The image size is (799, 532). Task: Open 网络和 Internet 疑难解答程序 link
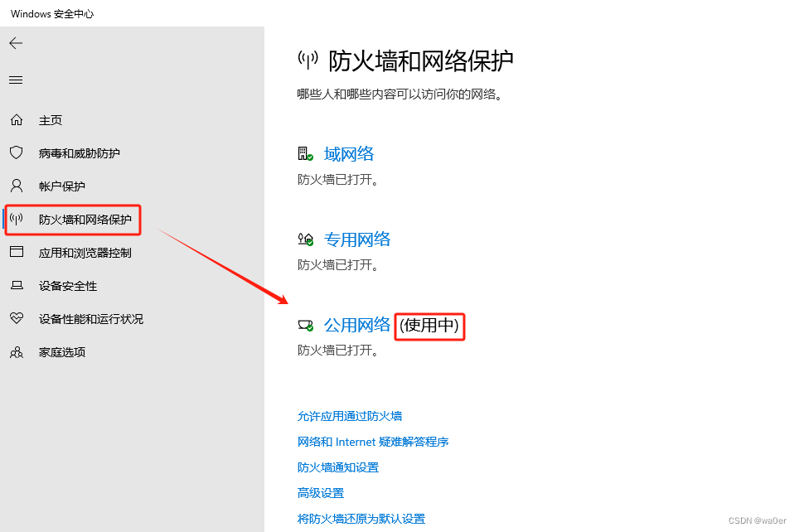click(x=373, y=442)
